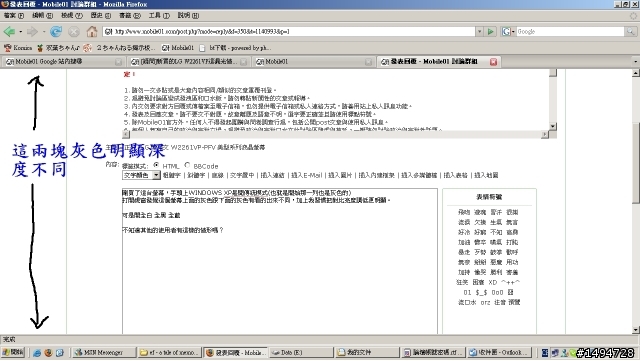Switch to Data (E:) taskbar window

[301, 352]
